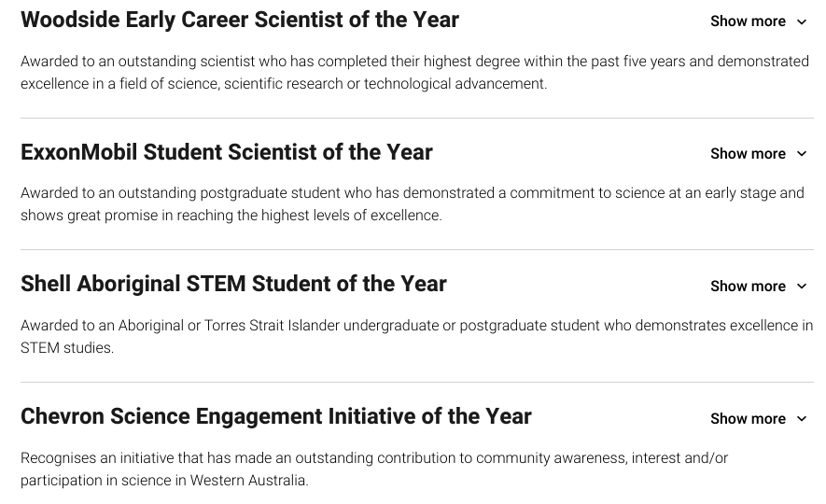Click the Torres Strait Islander student description
Screen dimensions: 826x504
tap(416, 337)
